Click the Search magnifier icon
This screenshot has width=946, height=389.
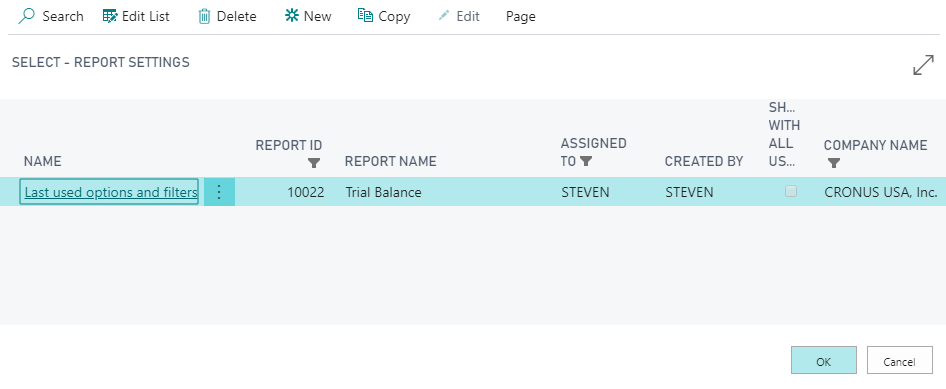click(27, 16)
